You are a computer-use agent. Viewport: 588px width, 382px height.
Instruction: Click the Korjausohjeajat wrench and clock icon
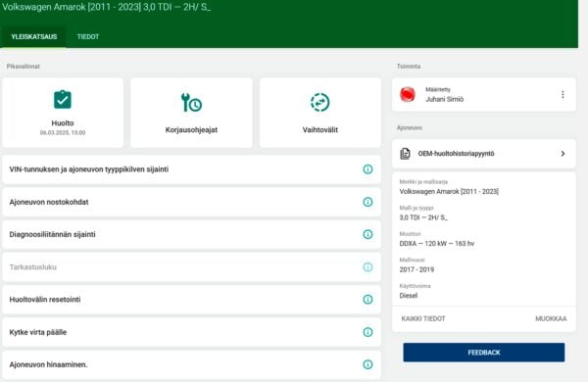click(x=191, y=103)
